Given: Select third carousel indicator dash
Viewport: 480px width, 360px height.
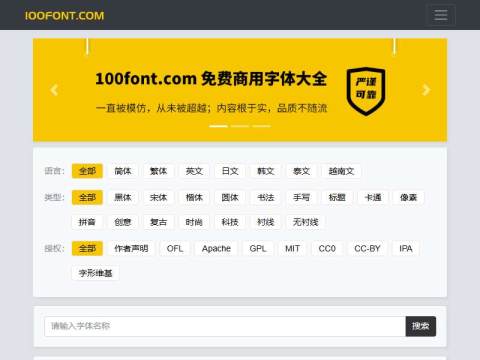Looking at the screenshot, I should (x=261, y=126).
